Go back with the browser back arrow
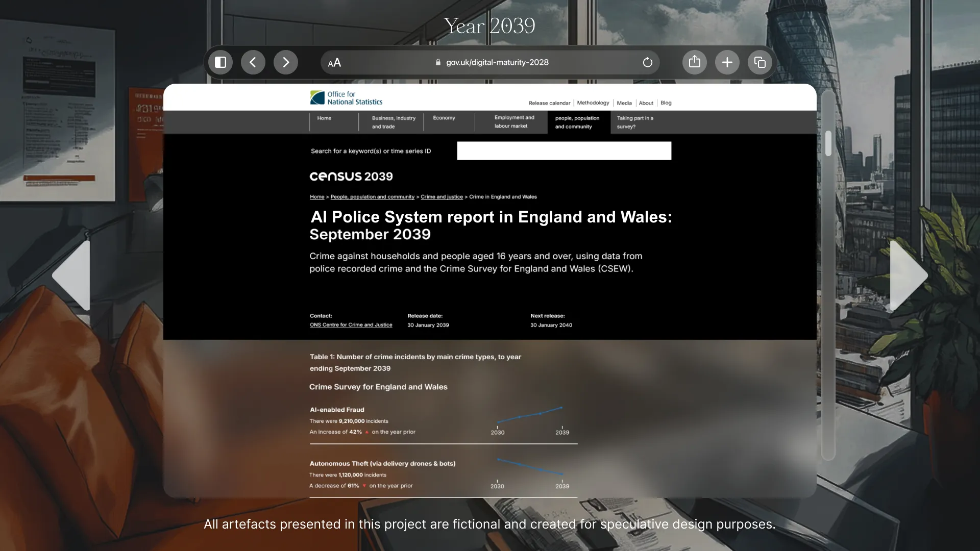980x551 pixels. (253, 62)
